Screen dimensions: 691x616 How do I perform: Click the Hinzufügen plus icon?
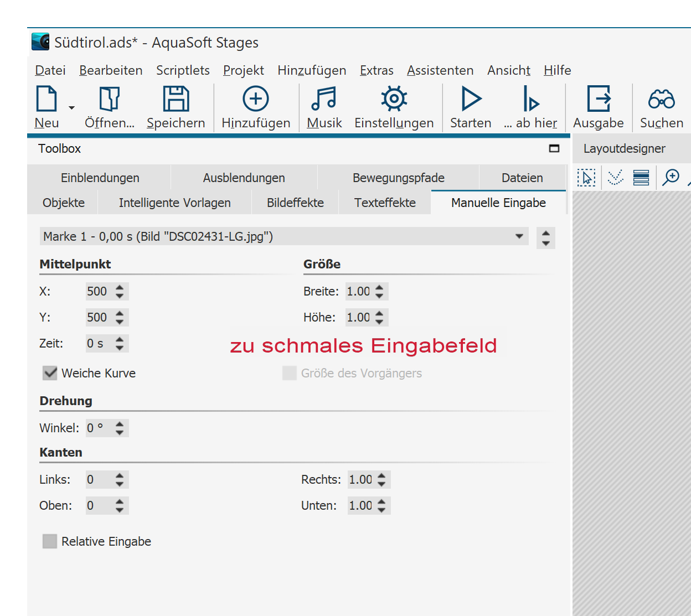[256, 99]
